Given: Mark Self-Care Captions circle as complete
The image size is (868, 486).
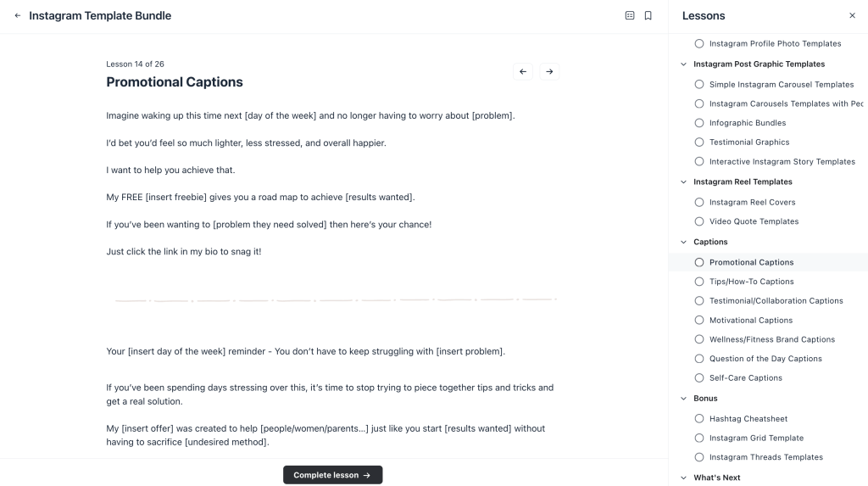Looking at the screenshot, I should point(699,377).
